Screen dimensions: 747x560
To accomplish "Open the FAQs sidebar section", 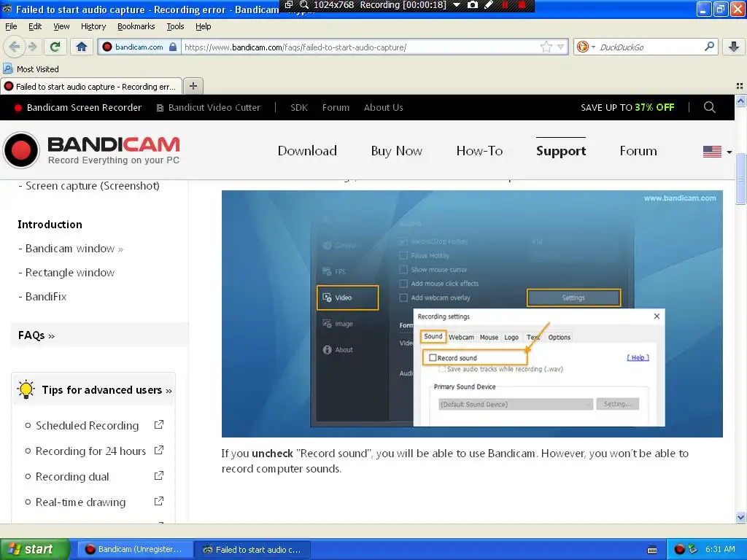I will [36, 335].
